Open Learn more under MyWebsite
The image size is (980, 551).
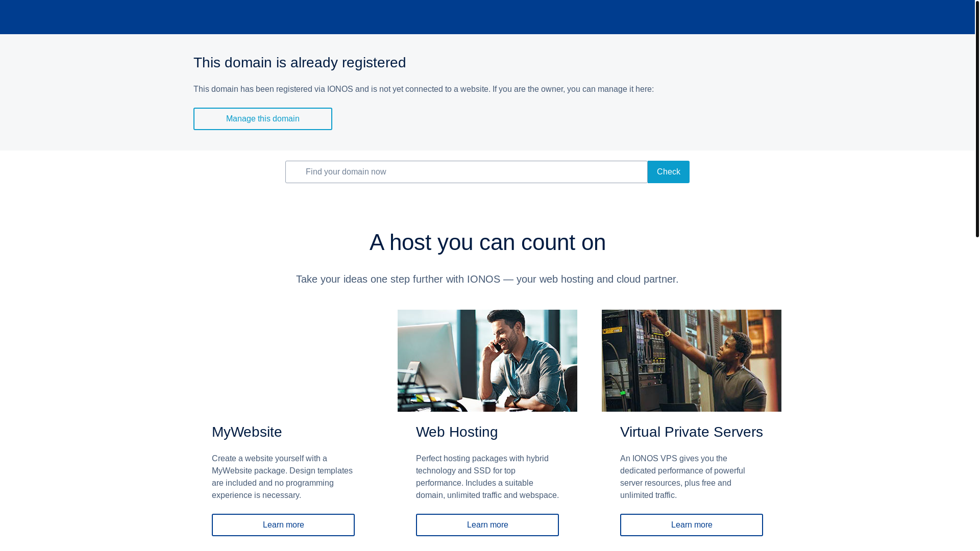pyautogui.click(x=283, y=525)
